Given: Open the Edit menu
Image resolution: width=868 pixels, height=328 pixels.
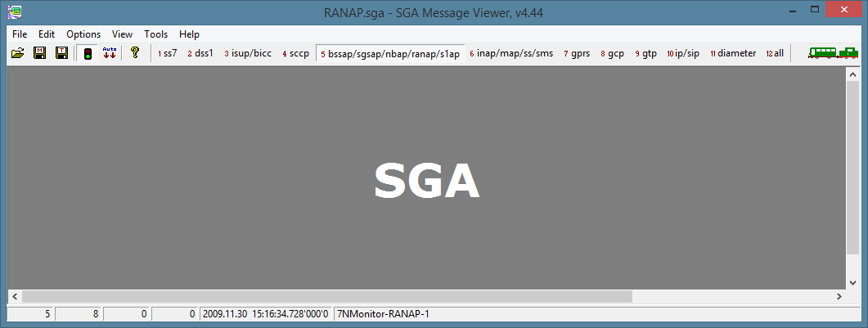Looking at the screenshot, I should [x=47, y=34].
